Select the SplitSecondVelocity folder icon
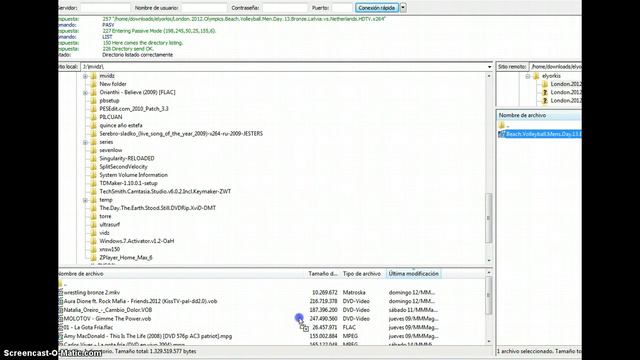This screenshot has width=640, height=360. [93, 167]
